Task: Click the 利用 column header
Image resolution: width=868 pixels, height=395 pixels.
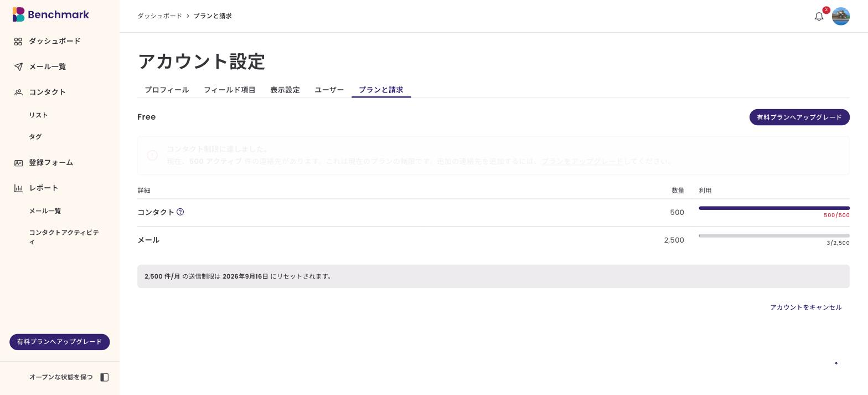Action: pyautogui.click(x=705, y=191)
